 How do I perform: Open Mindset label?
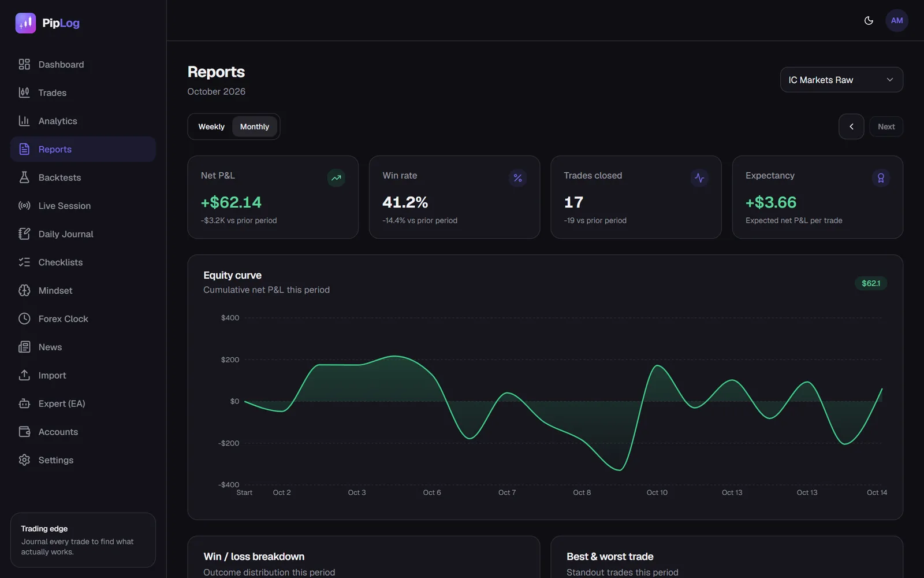point(55,291)
